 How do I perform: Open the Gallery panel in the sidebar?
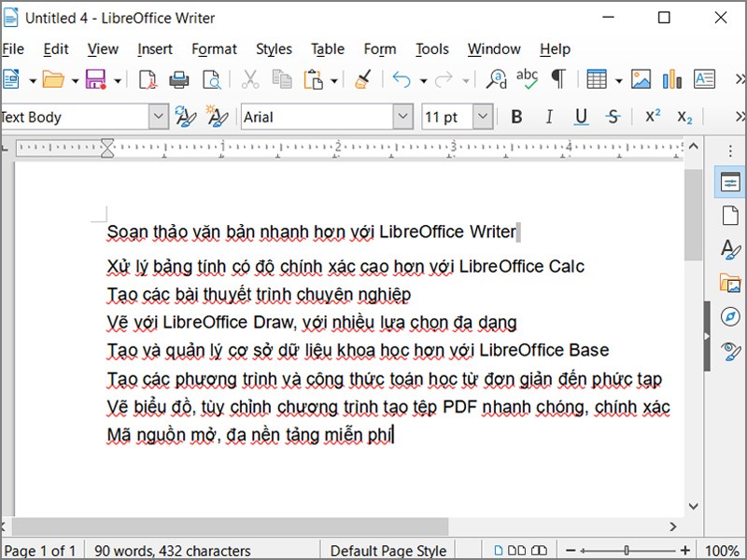point(729,281)
